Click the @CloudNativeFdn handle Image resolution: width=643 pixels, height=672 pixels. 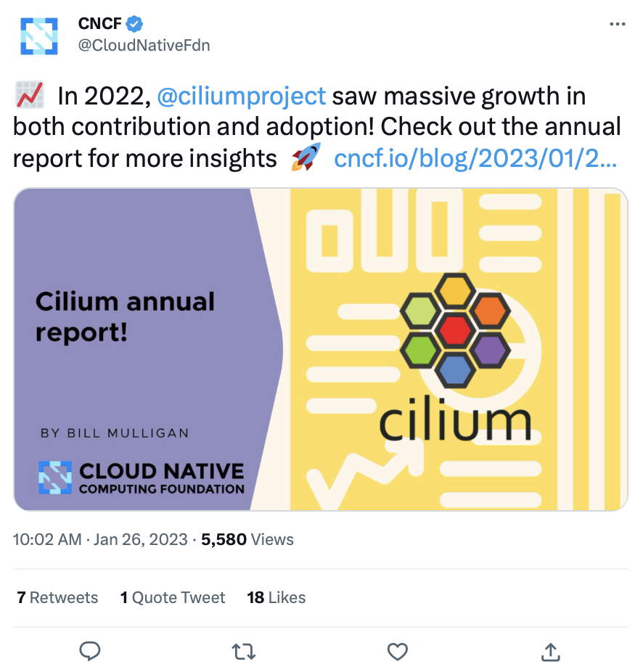click(144, 45)
